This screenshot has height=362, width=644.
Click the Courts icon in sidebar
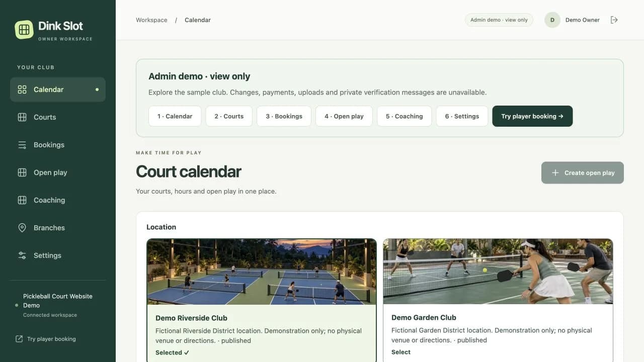22,117
